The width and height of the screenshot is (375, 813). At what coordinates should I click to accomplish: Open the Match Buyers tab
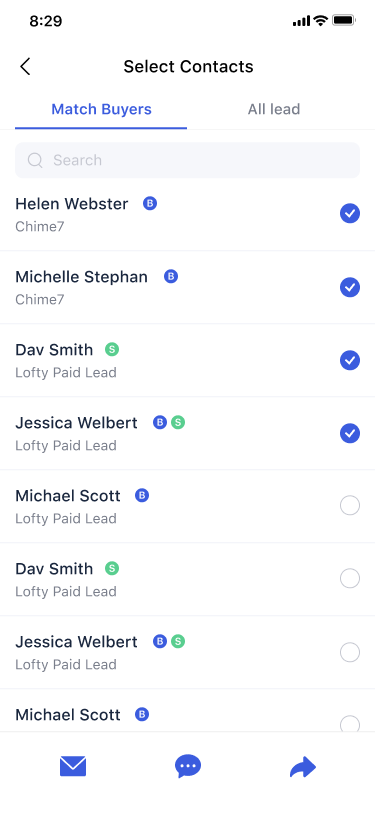pyautogui.click(x=102, y=109)
